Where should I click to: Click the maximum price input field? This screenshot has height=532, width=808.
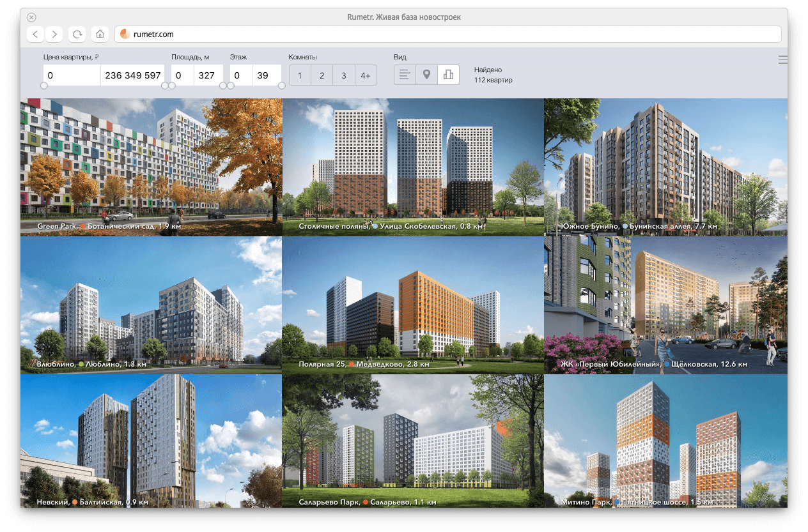(x=132, y=75)
